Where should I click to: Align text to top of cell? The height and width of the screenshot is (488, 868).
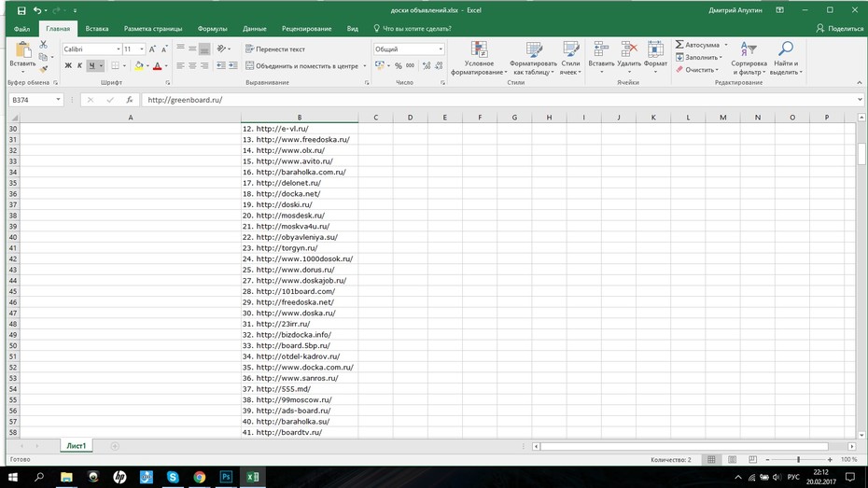(x=180, y=49)
